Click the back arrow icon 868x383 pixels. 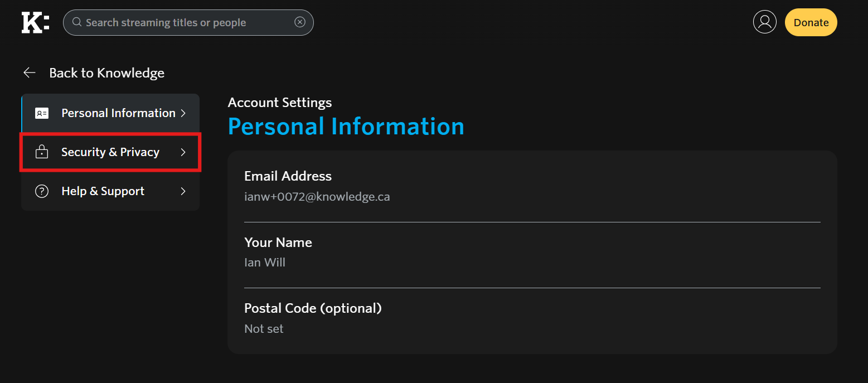30,73
